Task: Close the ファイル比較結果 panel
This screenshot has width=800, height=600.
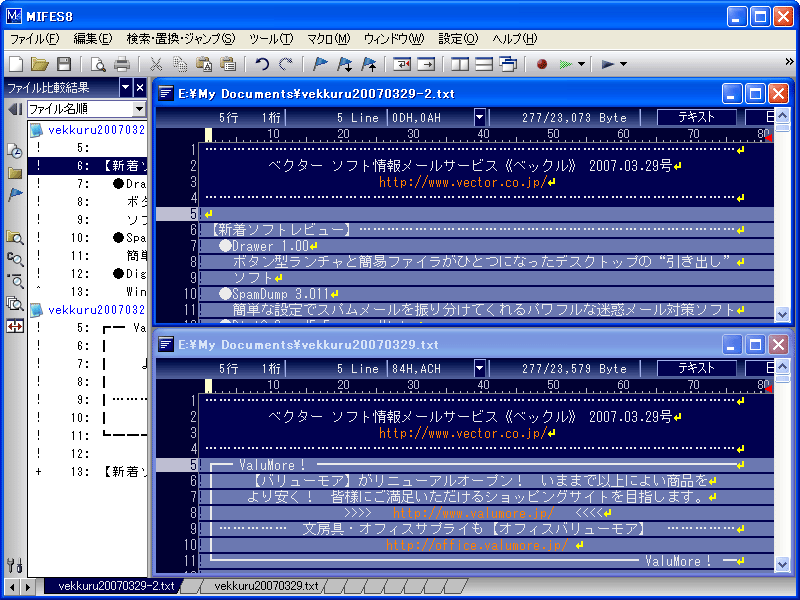Action: pos(140,88)
